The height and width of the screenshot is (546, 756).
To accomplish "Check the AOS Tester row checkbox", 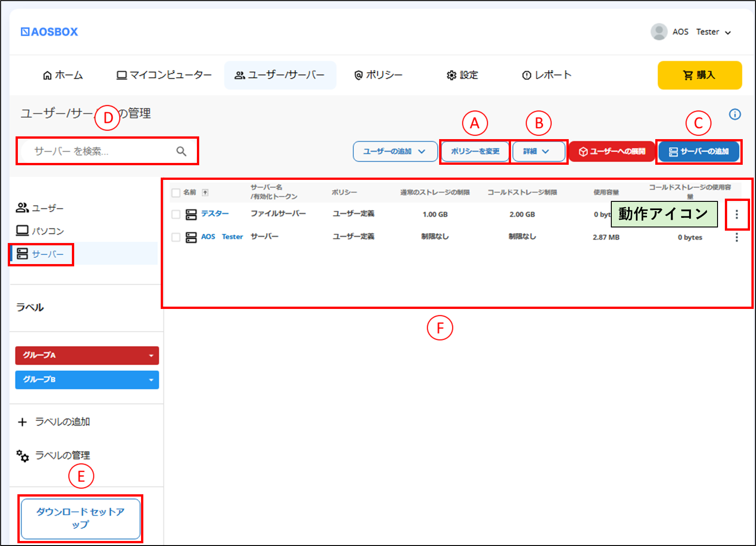I will pyautogui.click(x=176, y=237).
